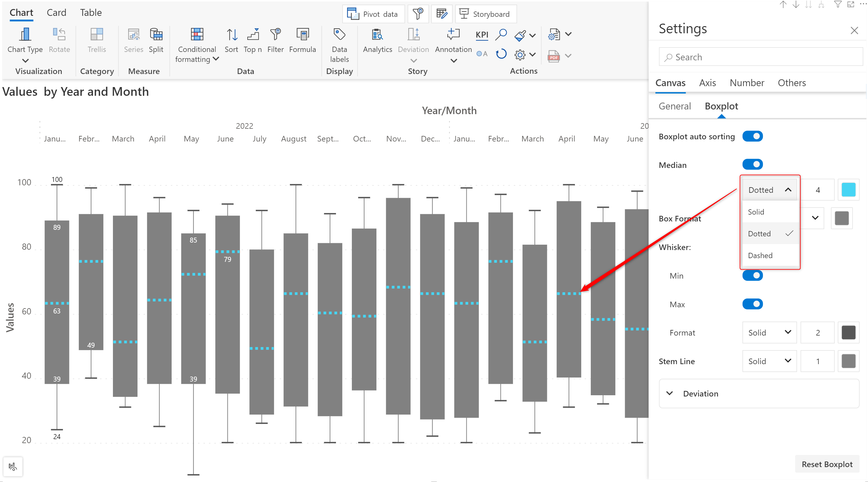Screen dimensions: 868x482
Task: Switch to the Axis settings tab
Action: [707, 83]
